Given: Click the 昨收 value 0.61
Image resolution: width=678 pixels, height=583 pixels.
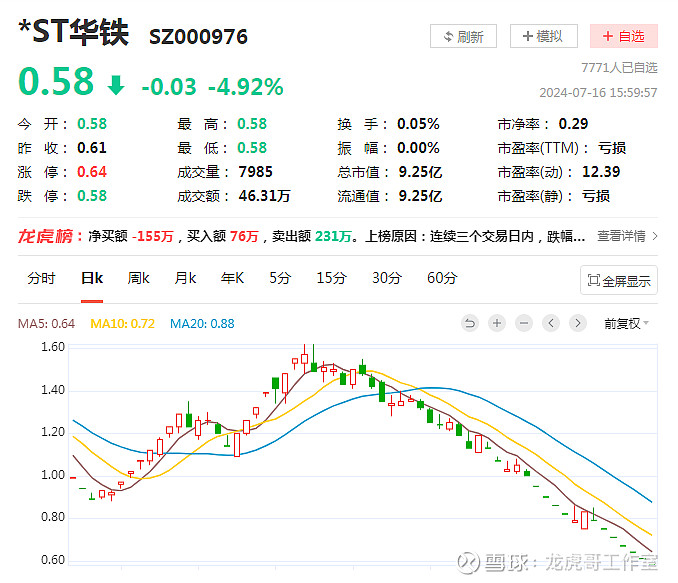Looking at the screenshot, I should click(92, 148).
